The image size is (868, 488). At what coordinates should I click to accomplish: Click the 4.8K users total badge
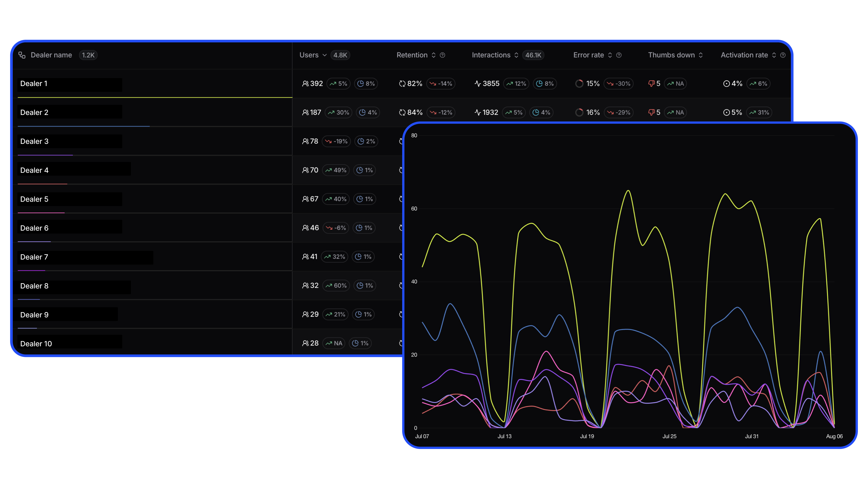pyautogui.click(x=340, y=55)
